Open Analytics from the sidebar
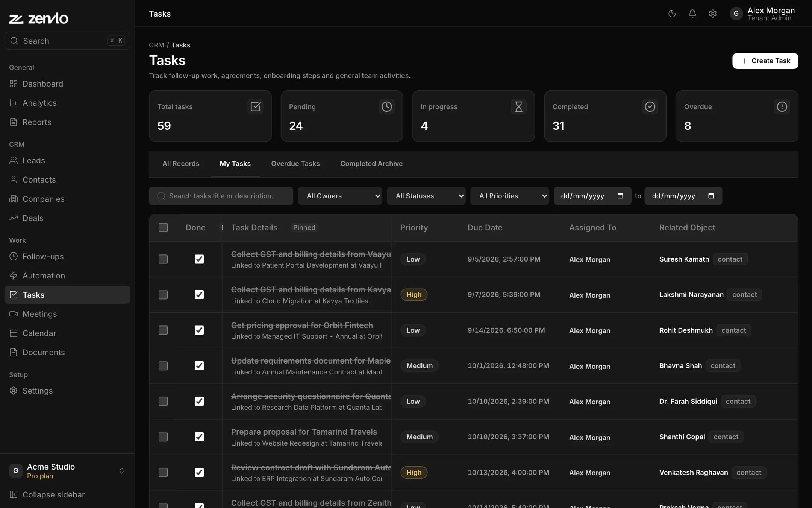 (x=67, y=103)
